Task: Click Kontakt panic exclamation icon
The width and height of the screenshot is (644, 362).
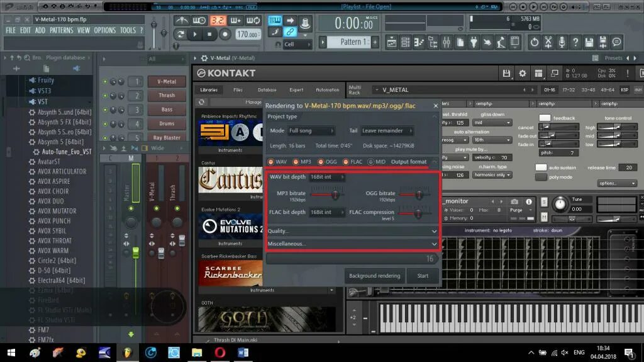Action: (628, 73)
